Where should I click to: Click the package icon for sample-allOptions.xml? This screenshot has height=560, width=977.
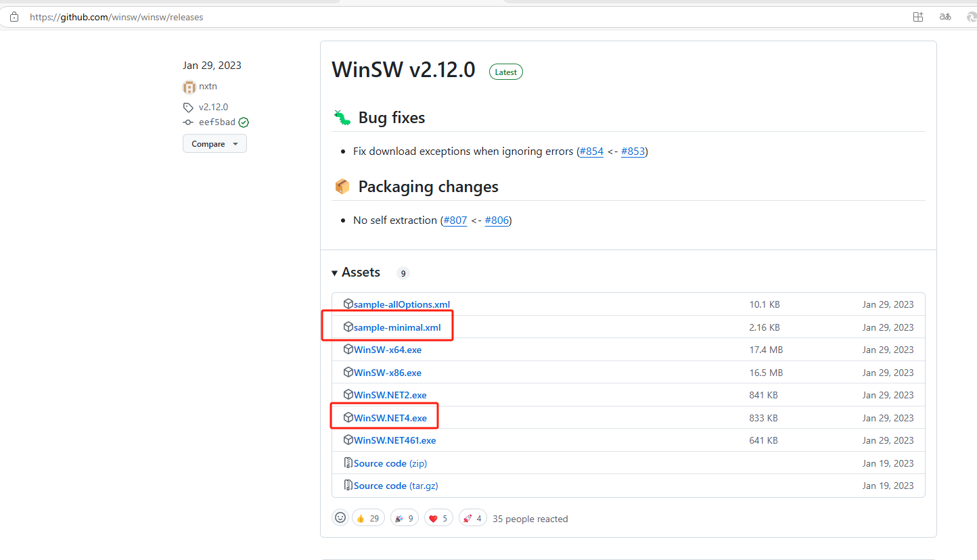click(348, 304)
